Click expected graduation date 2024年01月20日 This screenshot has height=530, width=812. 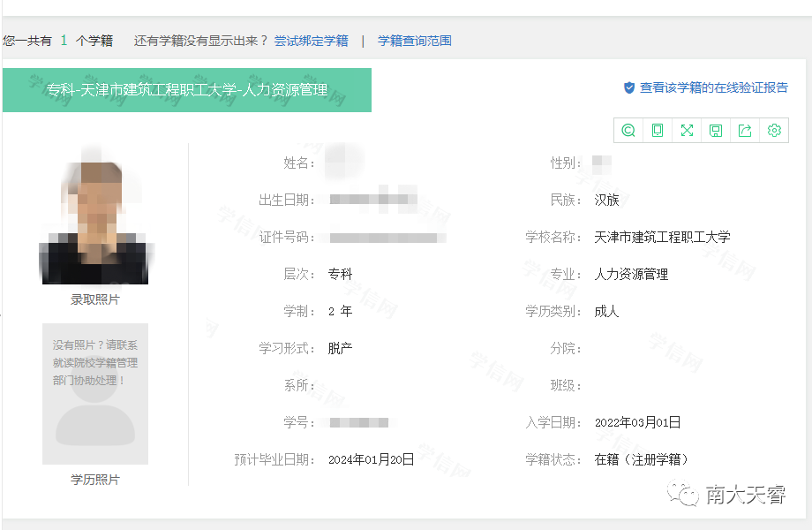[371, 459]
